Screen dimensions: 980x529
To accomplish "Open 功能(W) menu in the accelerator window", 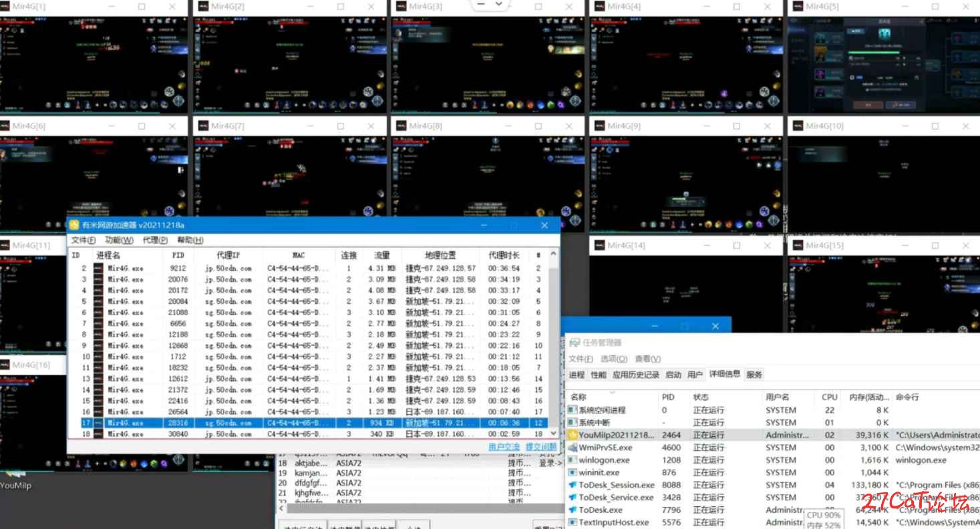I will coord(119,240).
